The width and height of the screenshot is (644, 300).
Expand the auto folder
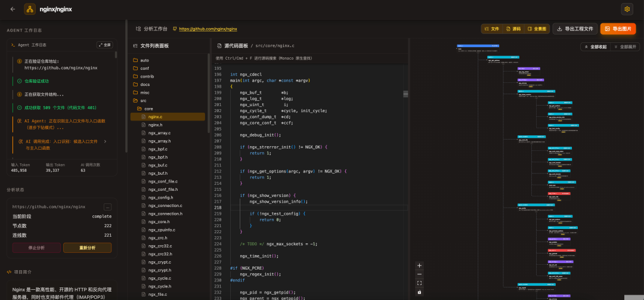(x=144, y=60)
